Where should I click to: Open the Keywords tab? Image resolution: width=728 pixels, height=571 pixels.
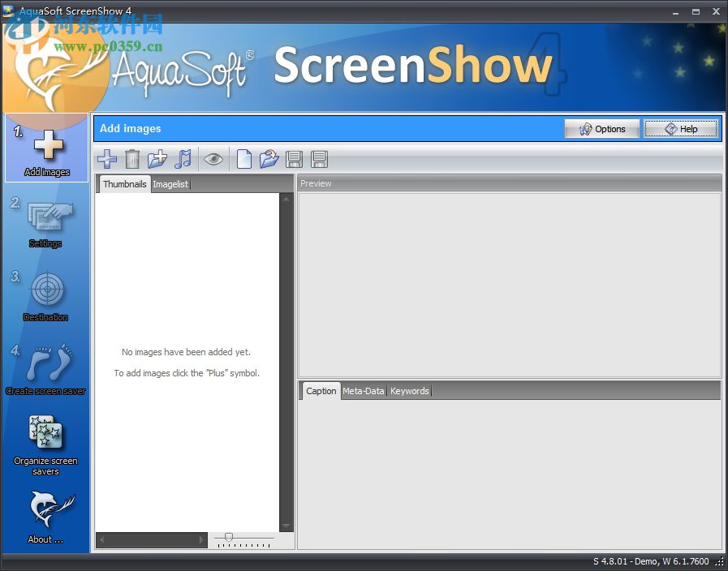409,391
